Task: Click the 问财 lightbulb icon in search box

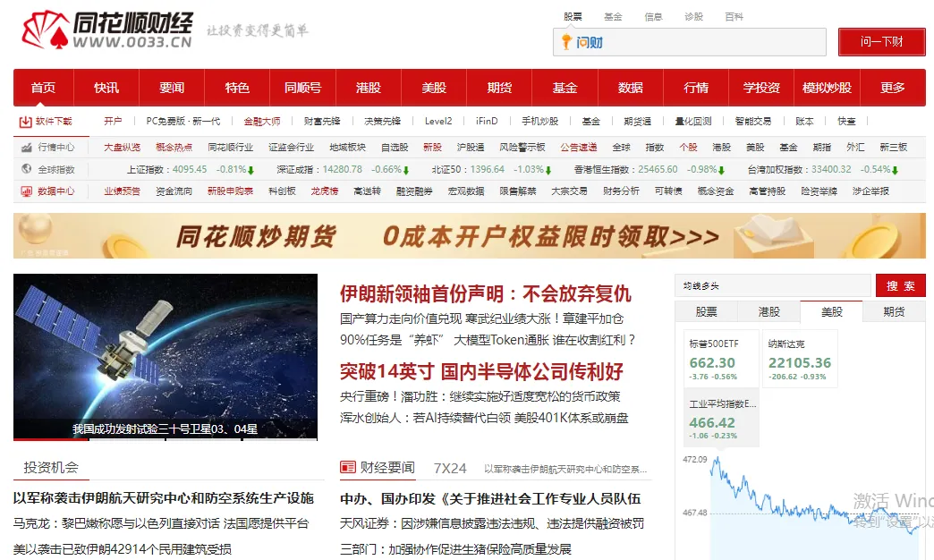Action: point(566,42)
